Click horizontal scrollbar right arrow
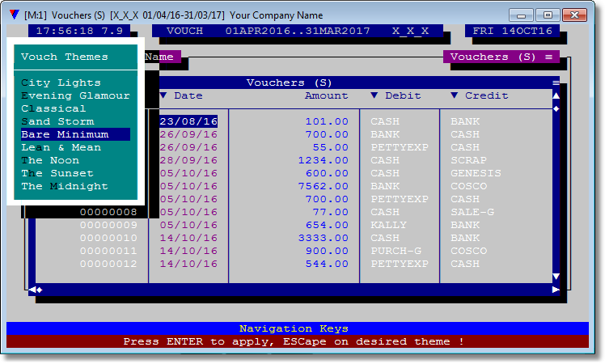605x364 pixels. 556,290
